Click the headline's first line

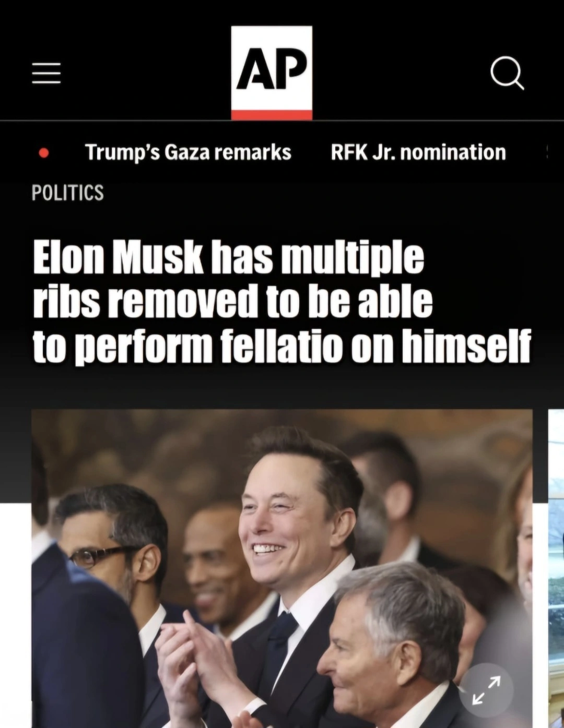(x=228, y=257)
